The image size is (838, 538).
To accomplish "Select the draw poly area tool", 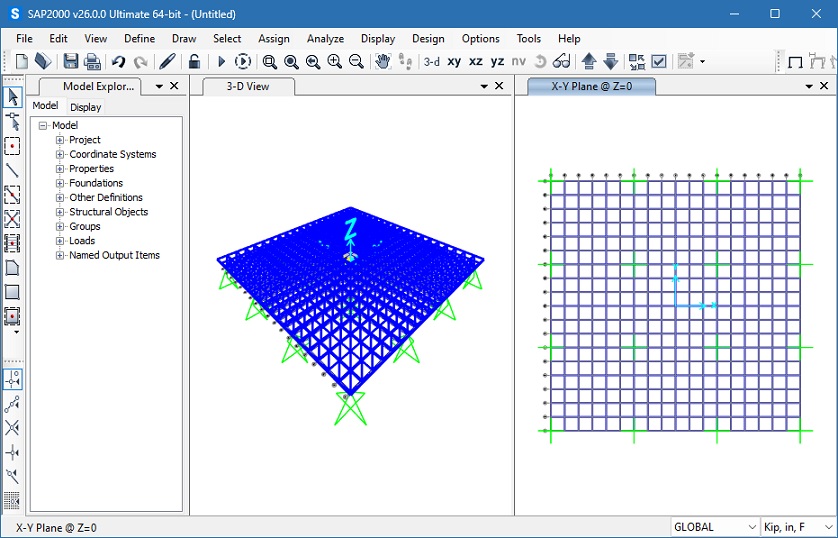I will click(x=12, y=268).
